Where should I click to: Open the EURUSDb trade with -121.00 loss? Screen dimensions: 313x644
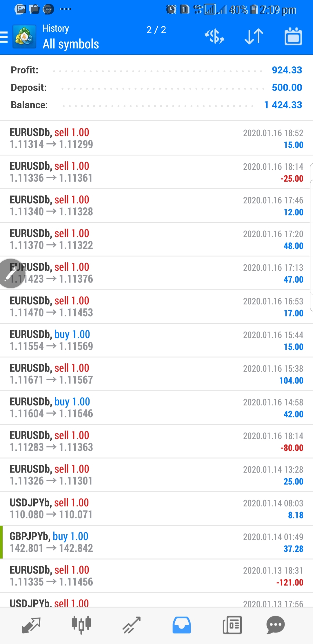pos(156,576)
